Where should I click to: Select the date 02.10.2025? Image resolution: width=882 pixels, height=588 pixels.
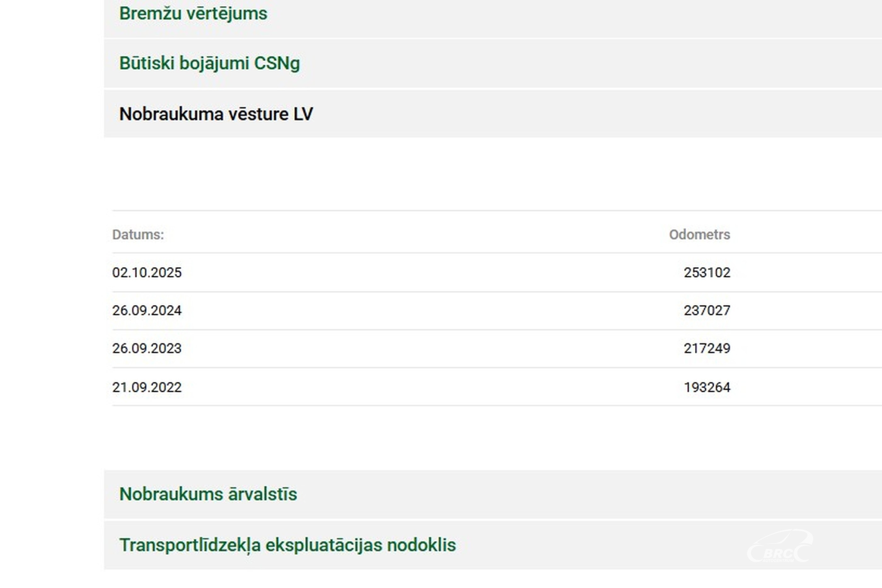[x=146, y=273]
